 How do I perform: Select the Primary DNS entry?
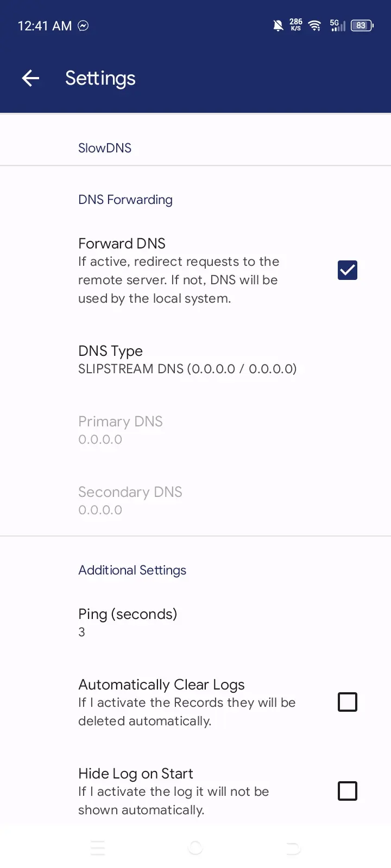click(x=195, y=430)
